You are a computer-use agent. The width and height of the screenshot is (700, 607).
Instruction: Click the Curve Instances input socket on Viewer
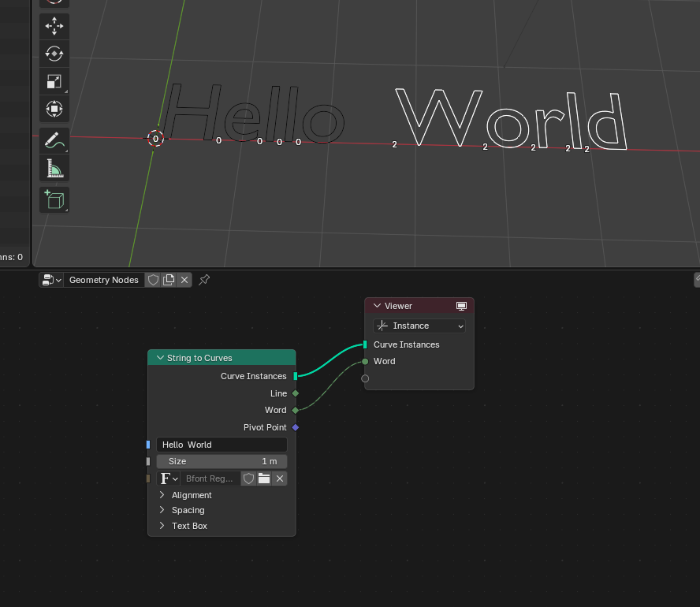click(x=365, y=344)
